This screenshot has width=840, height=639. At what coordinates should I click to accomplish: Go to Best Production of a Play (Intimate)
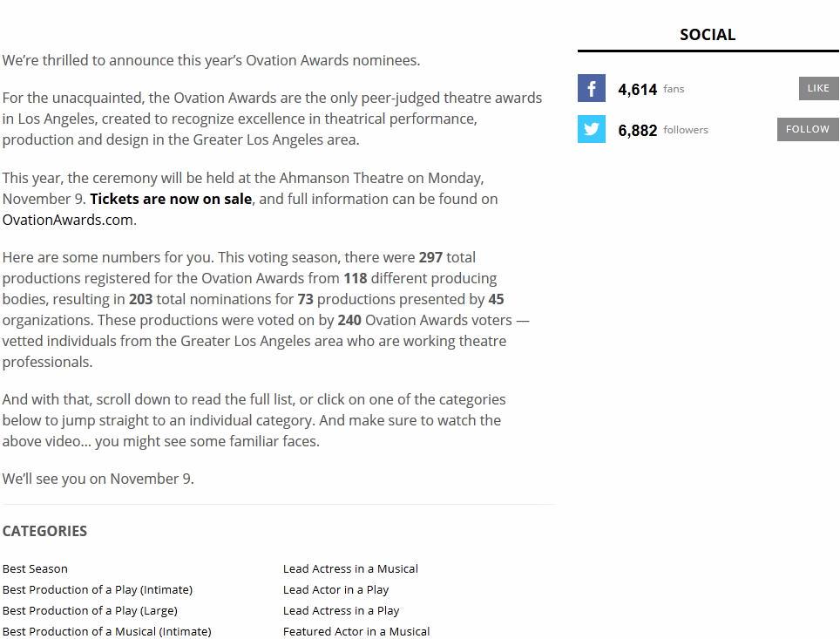(98, 589)
